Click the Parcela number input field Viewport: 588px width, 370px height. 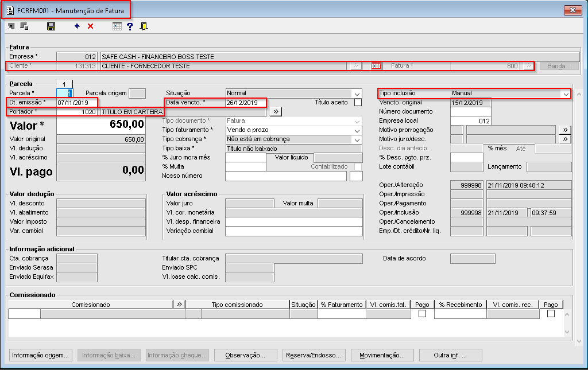click(64, 94)
